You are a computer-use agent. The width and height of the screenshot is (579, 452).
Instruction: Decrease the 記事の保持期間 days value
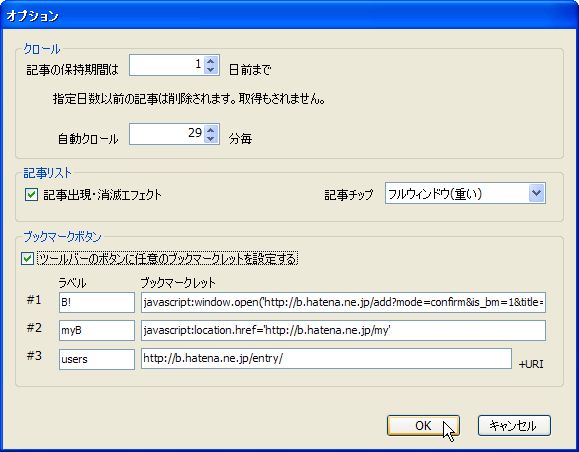[x=211, y=69]
